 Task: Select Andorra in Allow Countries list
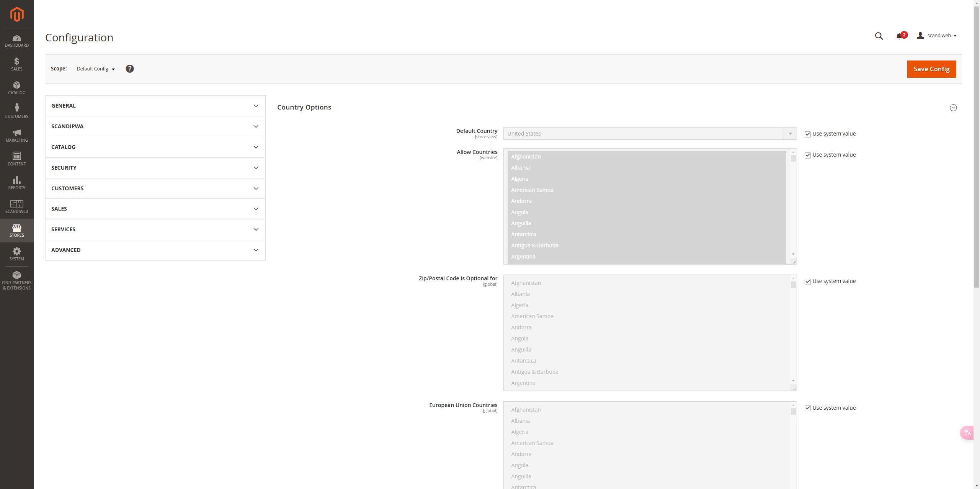[521, 201]
